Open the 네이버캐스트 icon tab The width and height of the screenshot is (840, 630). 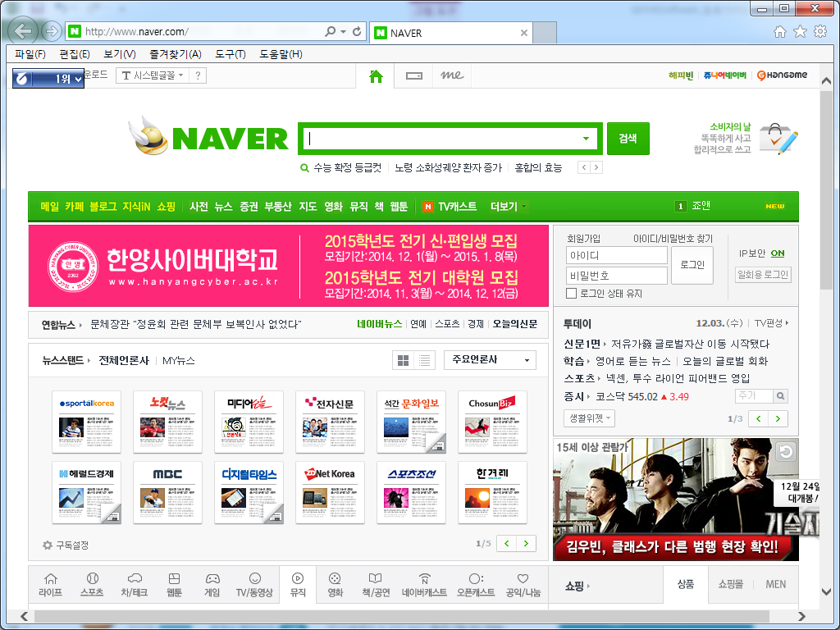point(424,584)
